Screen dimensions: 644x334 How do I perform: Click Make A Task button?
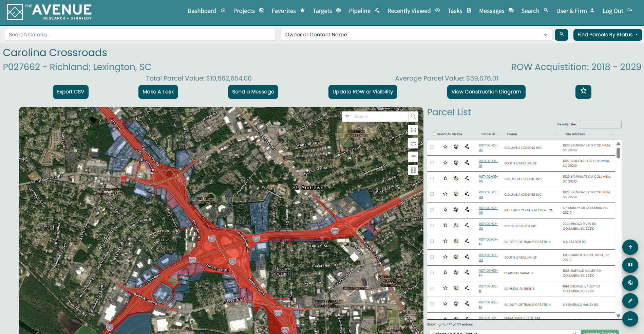click(x=158, y=92)
